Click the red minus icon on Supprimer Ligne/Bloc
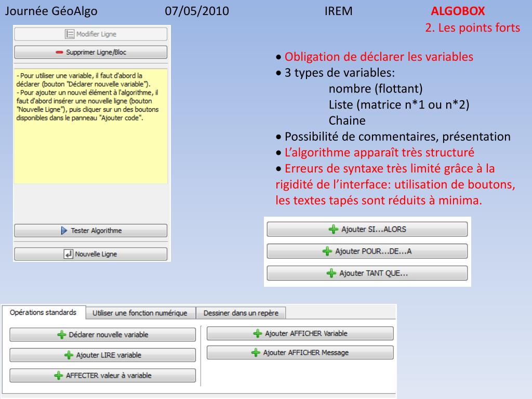This screenshot has width=532, height=399. tap(59, 52)
